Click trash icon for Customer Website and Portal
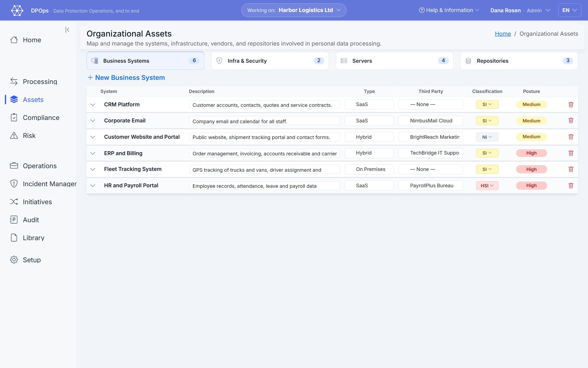This screenshot has width=588, height=368. click(x=571, y=137)
